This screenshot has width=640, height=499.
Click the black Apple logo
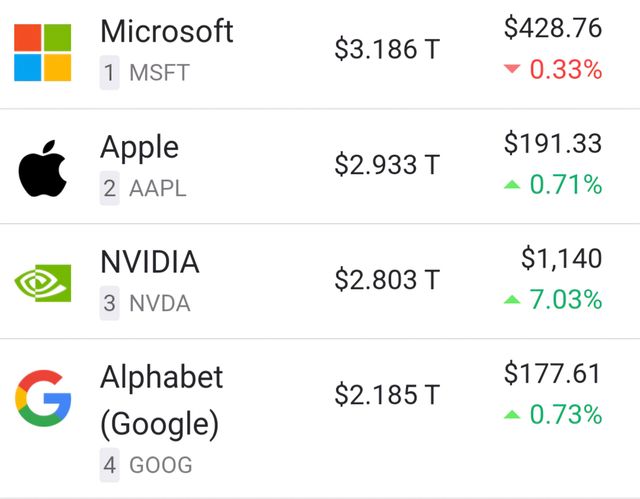pos(43,169)
